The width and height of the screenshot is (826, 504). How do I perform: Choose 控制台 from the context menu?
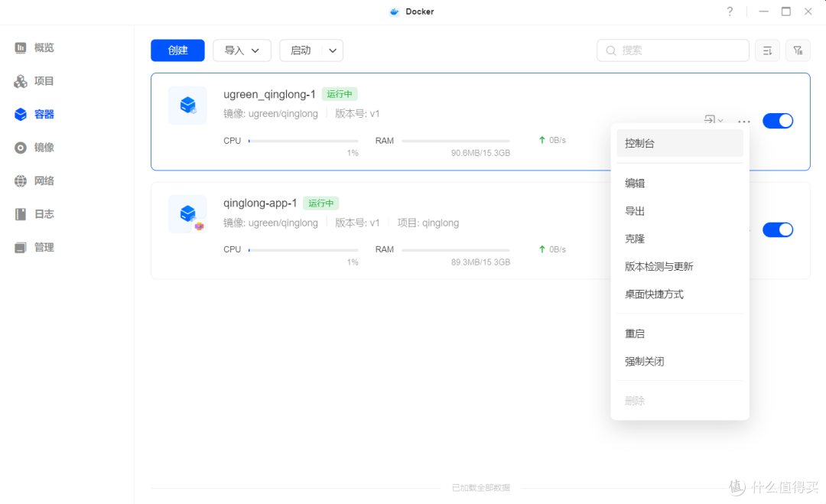(x=680, y=143)
